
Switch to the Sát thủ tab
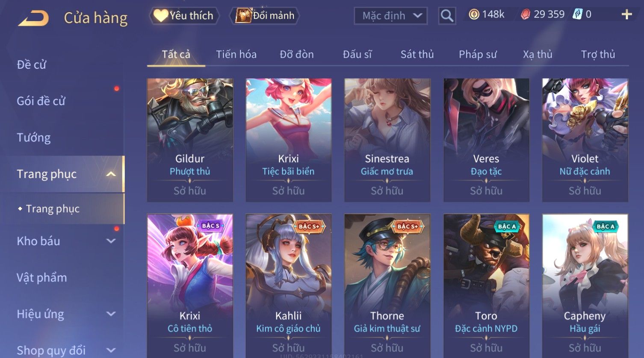pyautogui.click(x=417, y=54)
